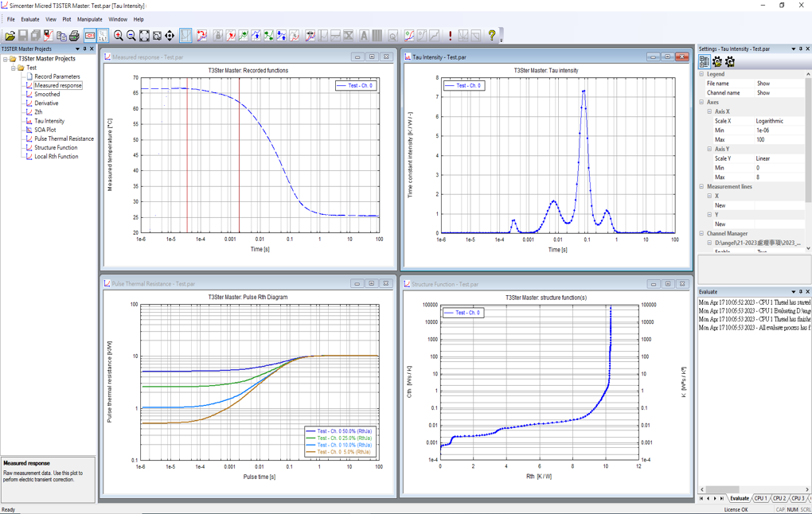Select Local Rth Function in project tree
This screenshot has width=812, height=514.
tap(56, 157)
